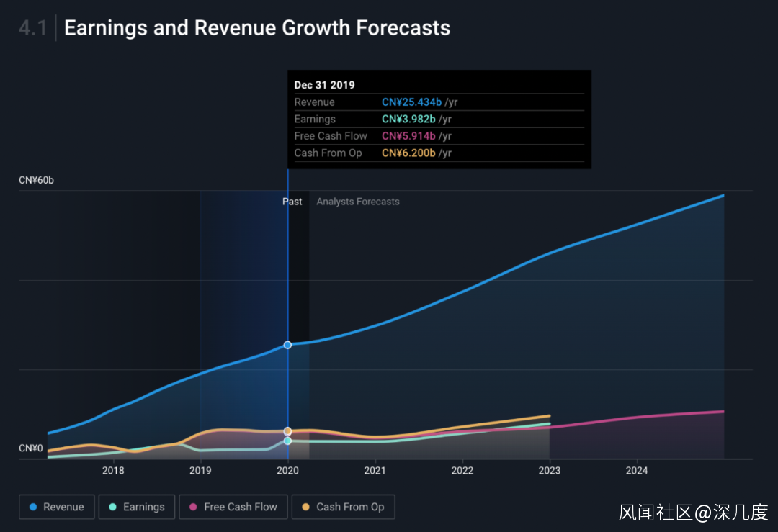778x532 pixels.
Task: Click the 2019 x-axis label
Action: point(200,470)
